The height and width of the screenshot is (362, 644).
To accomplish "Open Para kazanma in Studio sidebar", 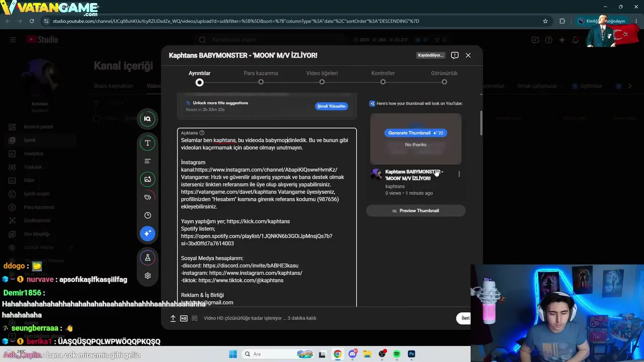I will tap(39, 207).
